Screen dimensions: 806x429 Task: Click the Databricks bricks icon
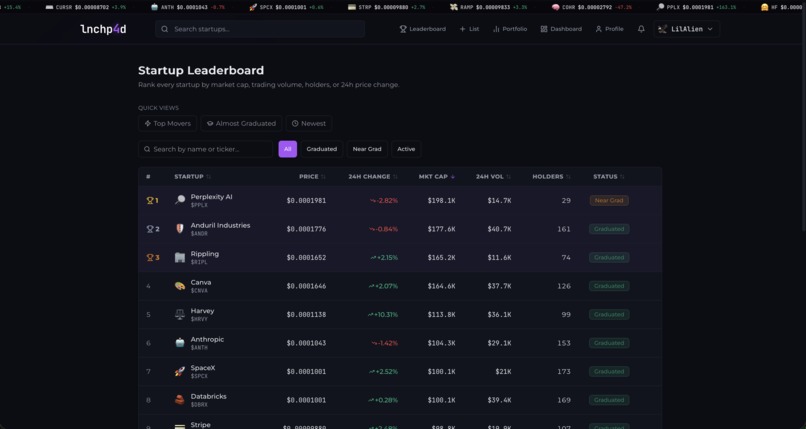tap(179, 400)
